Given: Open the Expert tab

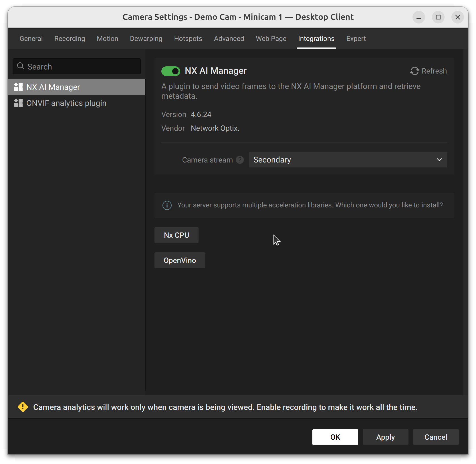Looking at the screenshot, I should point(356,39).
